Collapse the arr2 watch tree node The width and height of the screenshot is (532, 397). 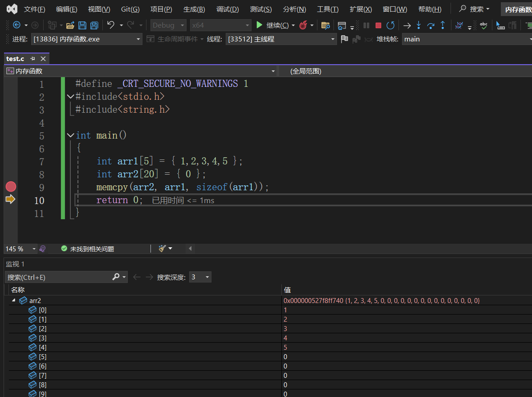coord(13,300)
